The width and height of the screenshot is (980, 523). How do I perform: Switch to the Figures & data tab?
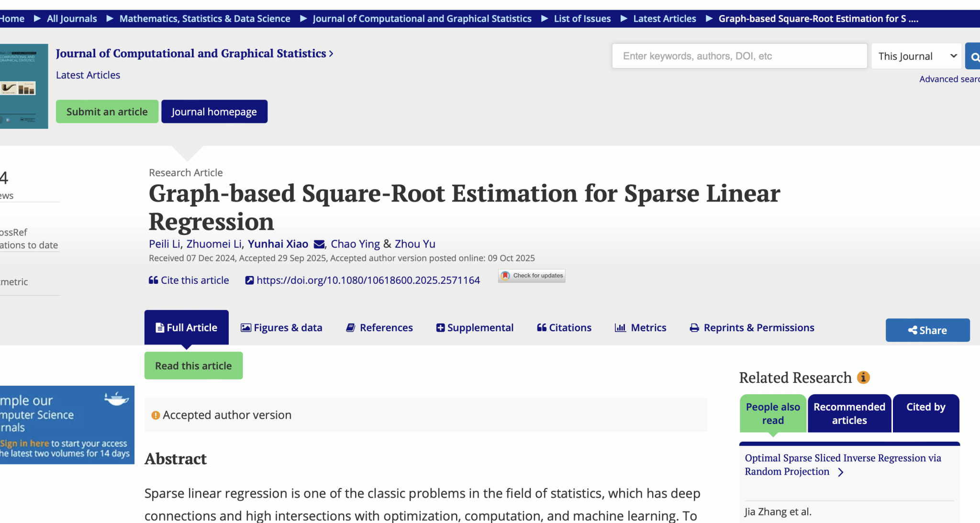pos(281,328)
